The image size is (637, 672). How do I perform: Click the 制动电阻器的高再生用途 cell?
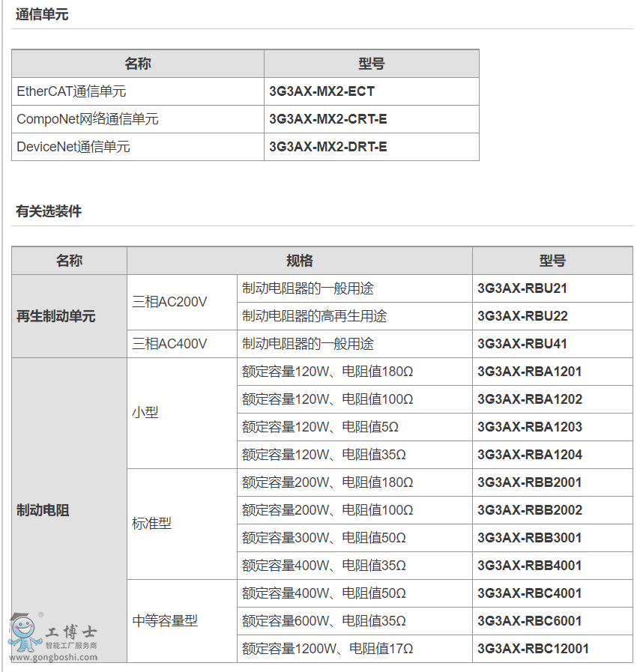click(x=354, y=316)
